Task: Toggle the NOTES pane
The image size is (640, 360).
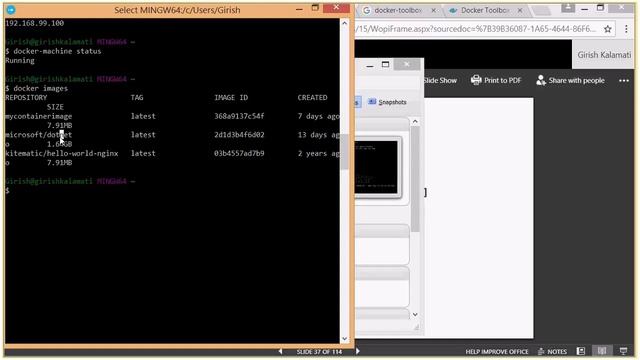Action: [x=553, y=351]
